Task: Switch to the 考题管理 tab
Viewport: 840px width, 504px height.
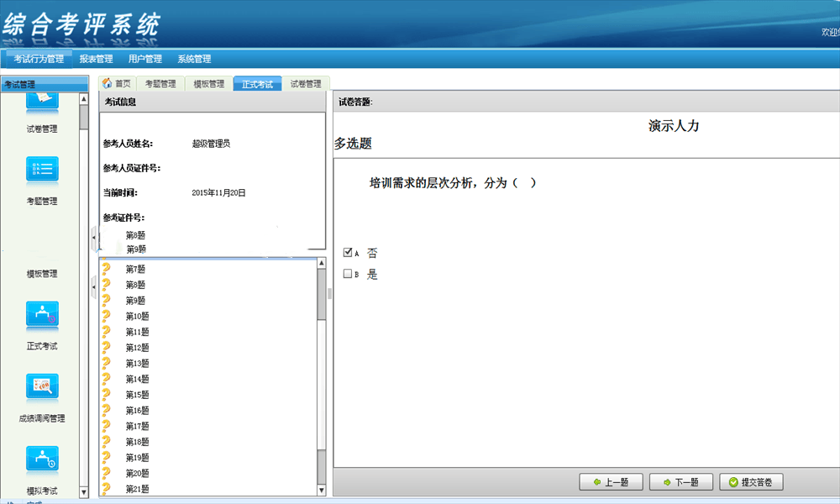Action: (163, 83)
